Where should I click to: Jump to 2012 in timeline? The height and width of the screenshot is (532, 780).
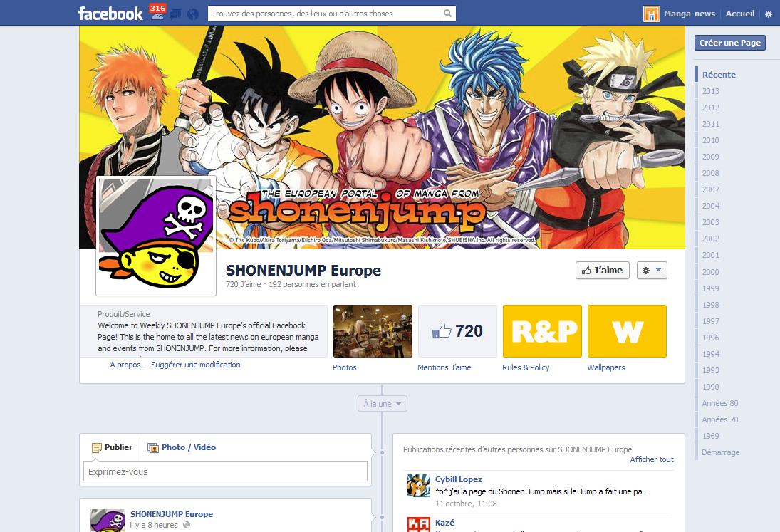click(x=710, y=108)
